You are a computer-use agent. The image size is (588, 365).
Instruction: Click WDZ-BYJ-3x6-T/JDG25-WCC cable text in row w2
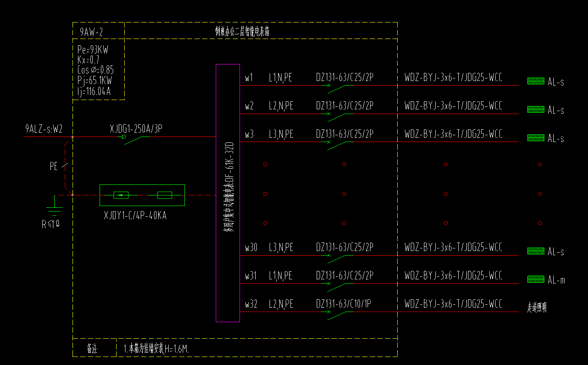453,106
